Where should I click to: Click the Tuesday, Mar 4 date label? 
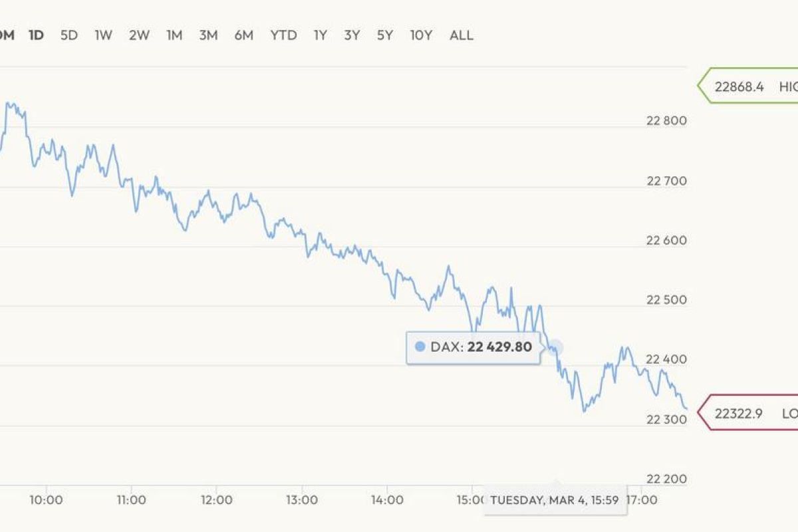[x=555, y=500]
